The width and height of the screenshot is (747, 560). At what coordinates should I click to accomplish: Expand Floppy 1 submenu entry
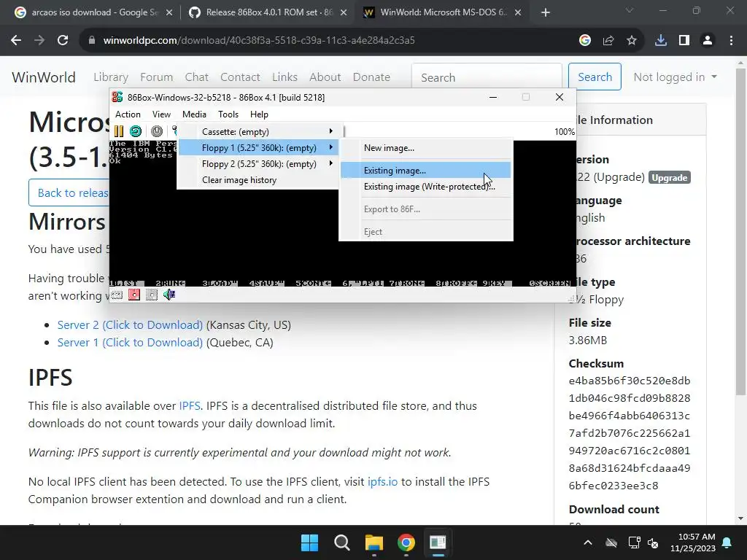click(258, 147)
